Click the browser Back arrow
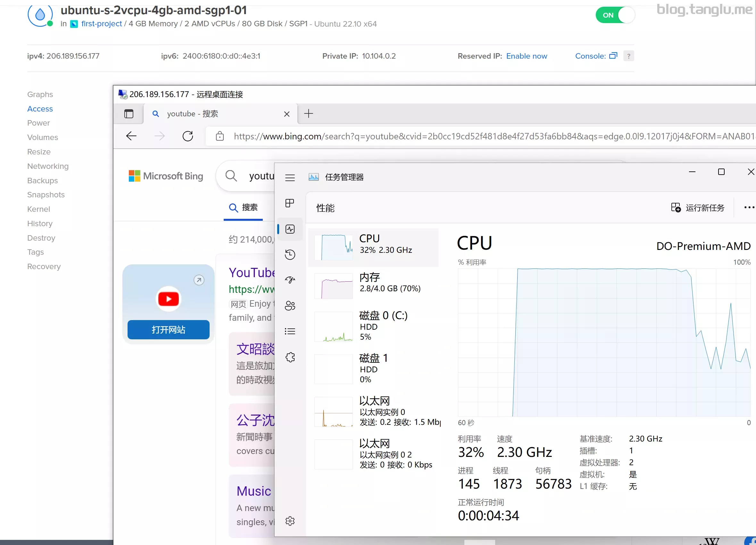Viewport: 756px width, 545px height. pos(131,136)
